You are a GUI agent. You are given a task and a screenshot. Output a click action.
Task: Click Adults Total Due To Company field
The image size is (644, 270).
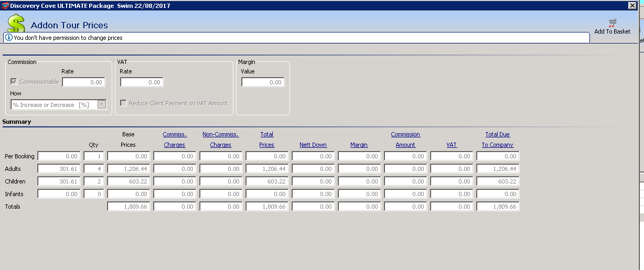[498, 169]
